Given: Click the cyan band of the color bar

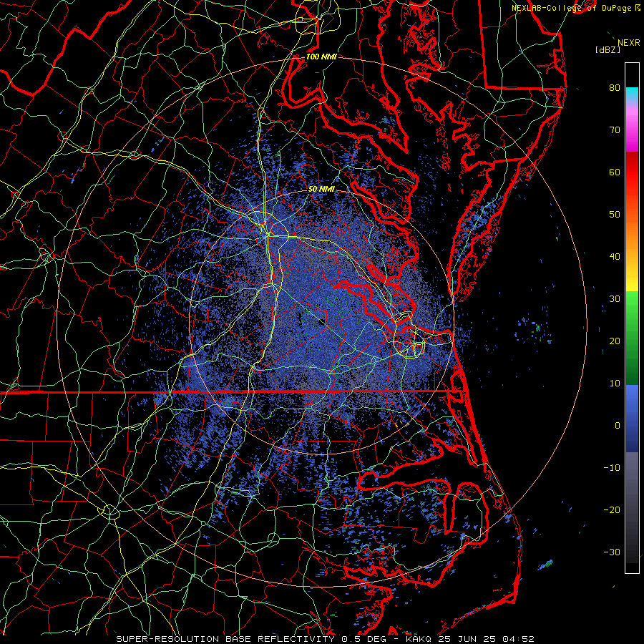Looking at the screenshot, I should (x=632, y=93).
